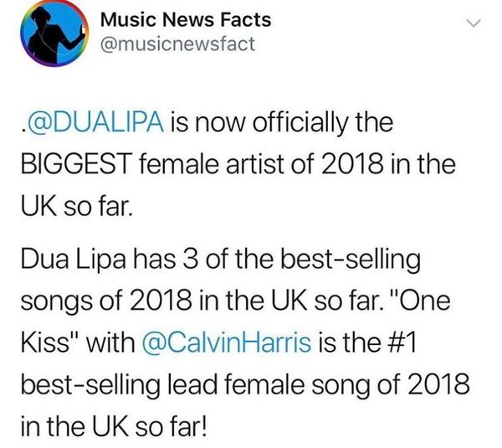The height and width of the screenshot is (448, 502).
Task: Click the 'songs of 2018' text
Action: [106, 301]
